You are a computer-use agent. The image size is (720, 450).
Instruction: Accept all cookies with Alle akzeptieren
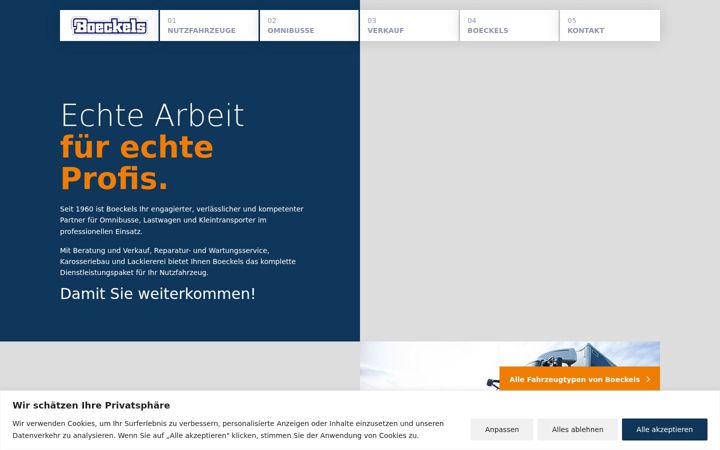click(x=664, y=429)
